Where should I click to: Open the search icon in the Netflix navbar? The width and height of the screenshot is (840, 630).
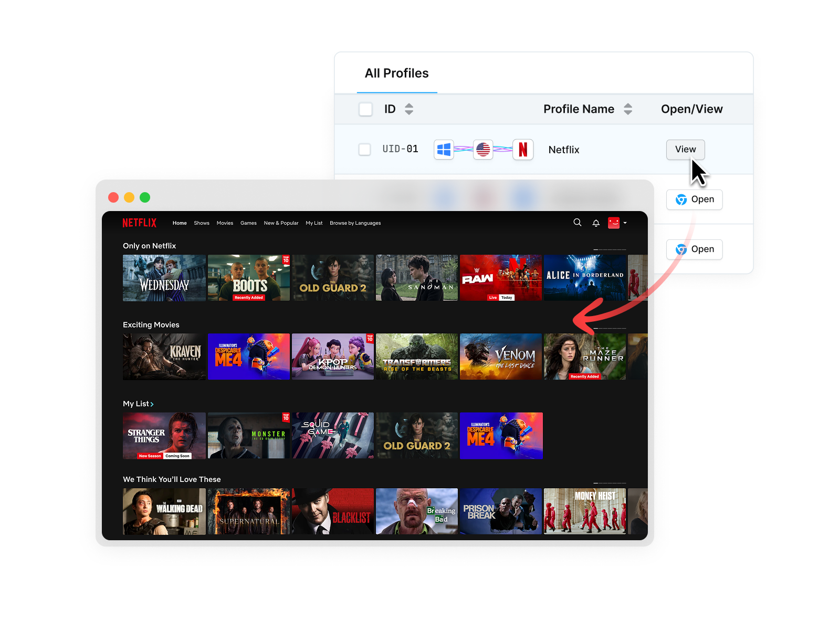click(x=577, y=223)
